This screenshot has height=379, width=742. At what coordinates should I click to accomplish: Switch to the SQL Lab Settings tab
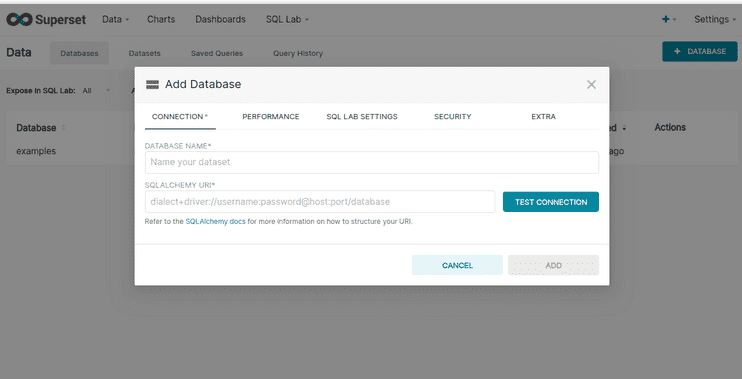coord(362,116)
